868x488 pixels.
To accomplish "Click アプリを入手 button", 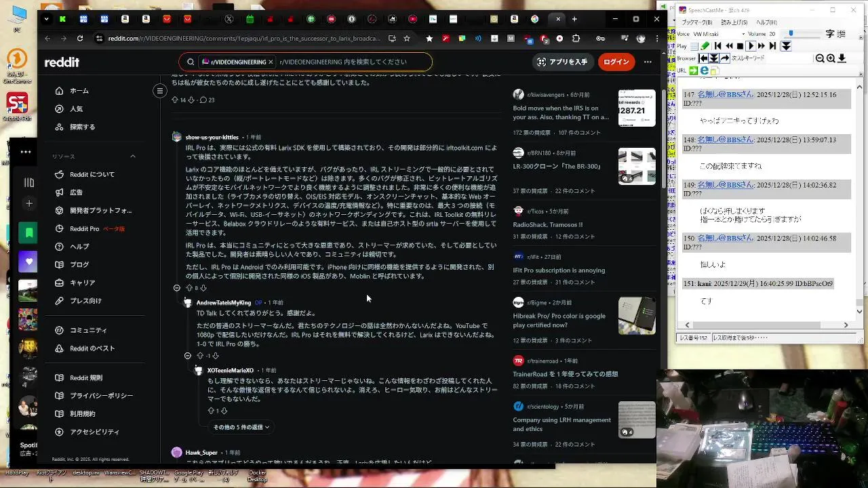I will coord(562,62).
